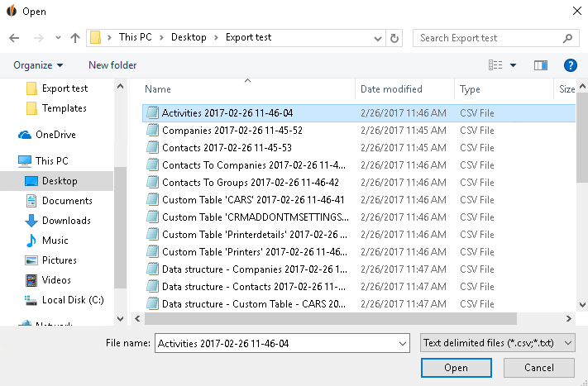Click the Cancel button
Image resolution: width=588 pixels, height=386 pixels.
(x=539, y=368)
